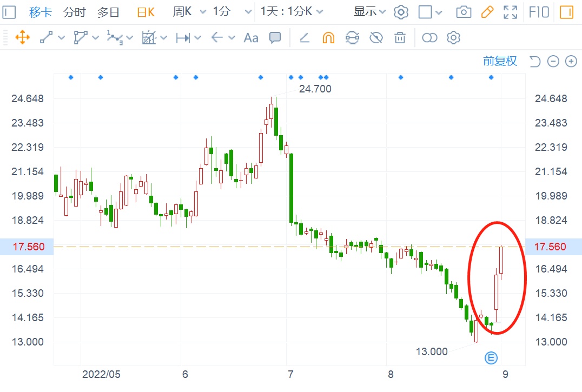Zoom in chart with plus icon
The width and height of the screenshot is (582, 392).
(571, 61)
